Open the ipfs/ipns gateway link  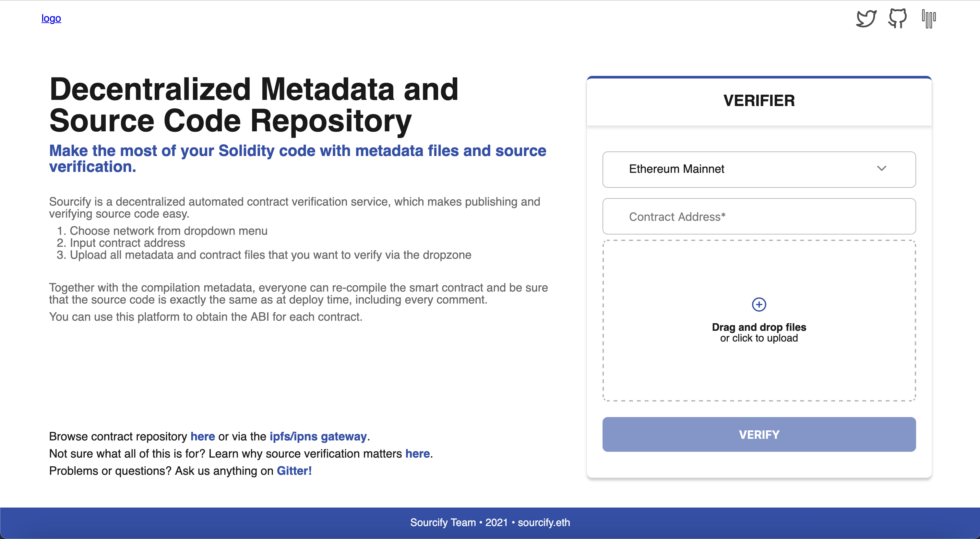point(318,436)
